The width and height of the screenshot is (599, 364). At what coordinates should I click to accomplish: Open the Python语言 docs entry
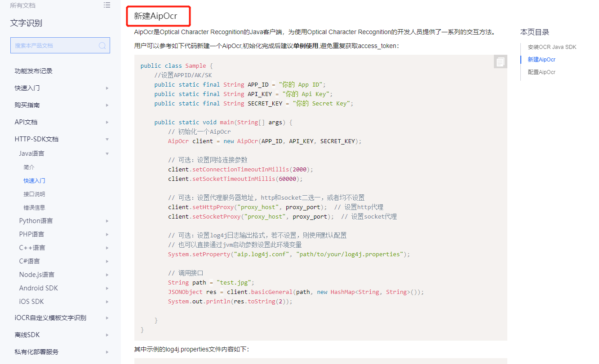coord(36,221)
